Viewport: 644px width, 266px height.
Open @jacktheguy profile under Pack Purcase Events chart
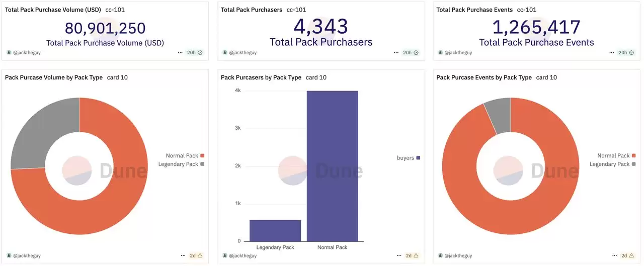pyautogui.click(x=458, y=255)
